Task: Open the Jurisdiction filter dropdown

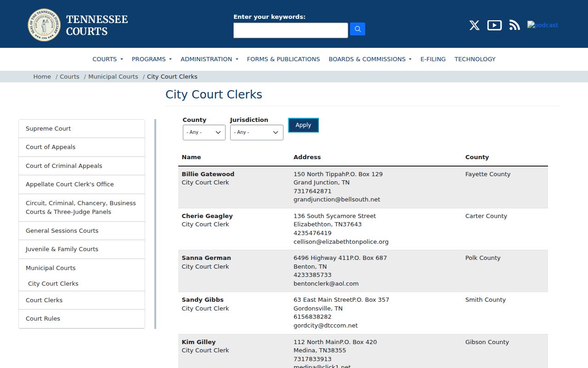Action: [x=256, y=132]
